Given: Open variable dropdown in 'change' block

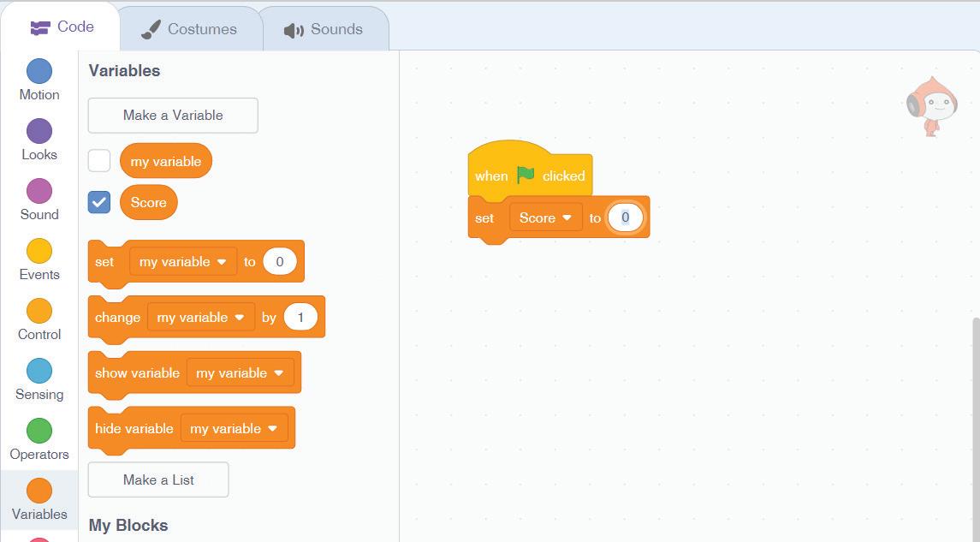Looking at the screenshot, I should 201,317.
